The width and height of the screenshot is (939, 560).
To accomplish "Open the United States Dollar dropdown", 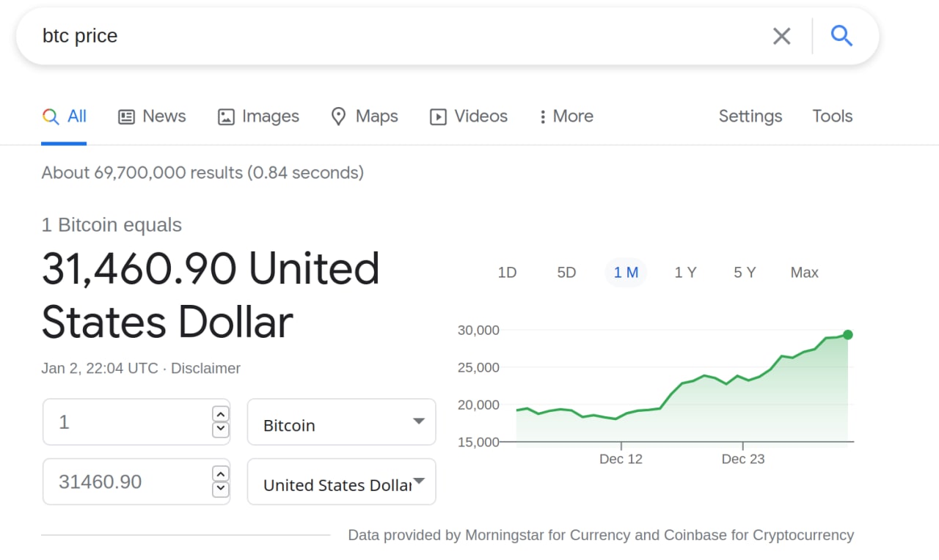I will tap(341, 482).
